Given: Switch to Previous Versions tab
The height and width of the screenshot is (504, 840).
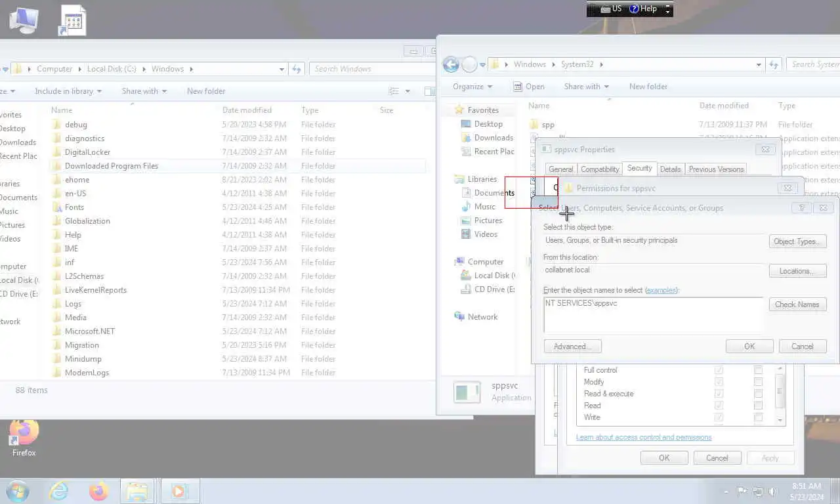Looking at the screenshot, I should click(716, 169).
